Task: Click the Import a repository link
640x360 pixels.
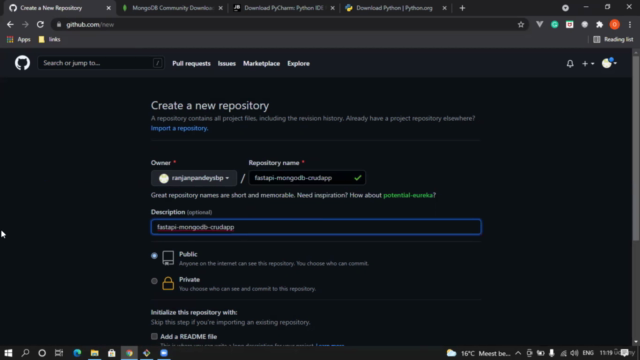Action: pyautogui.click(x=179, y=128)
